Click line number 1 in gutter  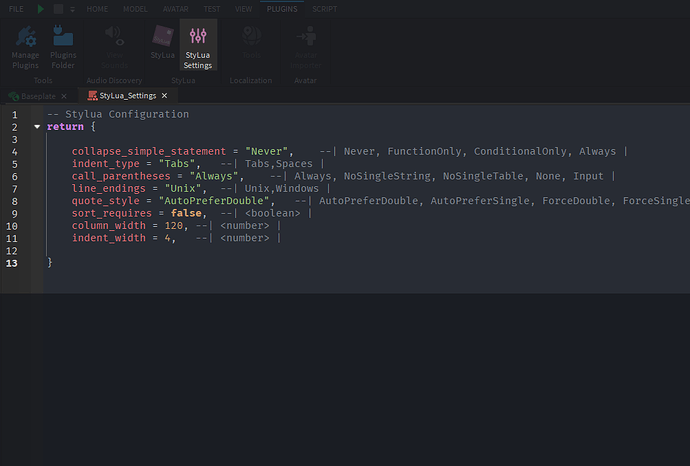tap(15, 115)
